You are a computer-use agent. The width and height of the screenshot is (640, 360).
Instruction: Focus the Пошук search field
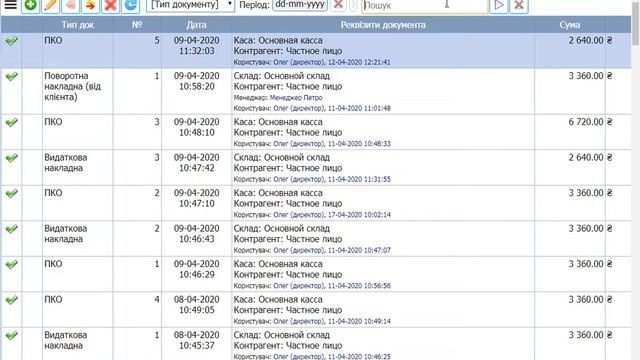pyautogui.click(x=424, y=6)
